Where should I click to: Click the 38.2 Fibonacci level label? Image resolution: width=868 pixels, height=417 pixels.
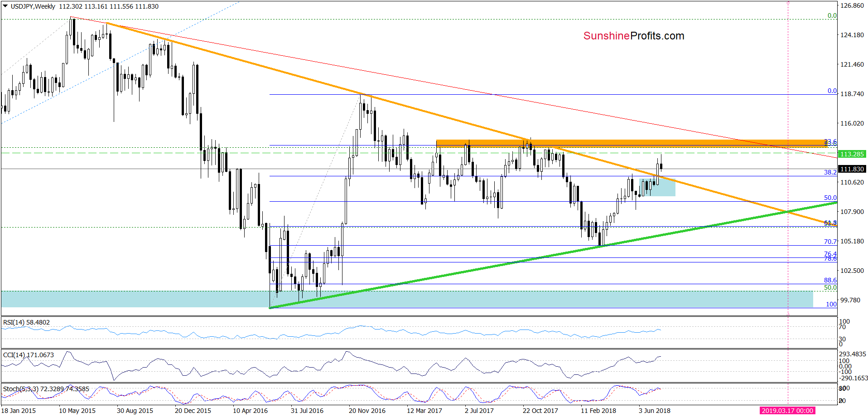[x=830, y=172]
